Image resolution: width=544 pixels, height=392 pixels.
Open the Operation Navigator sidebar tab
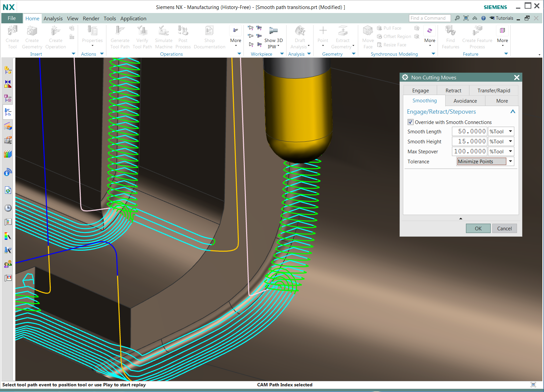point(8,112)
